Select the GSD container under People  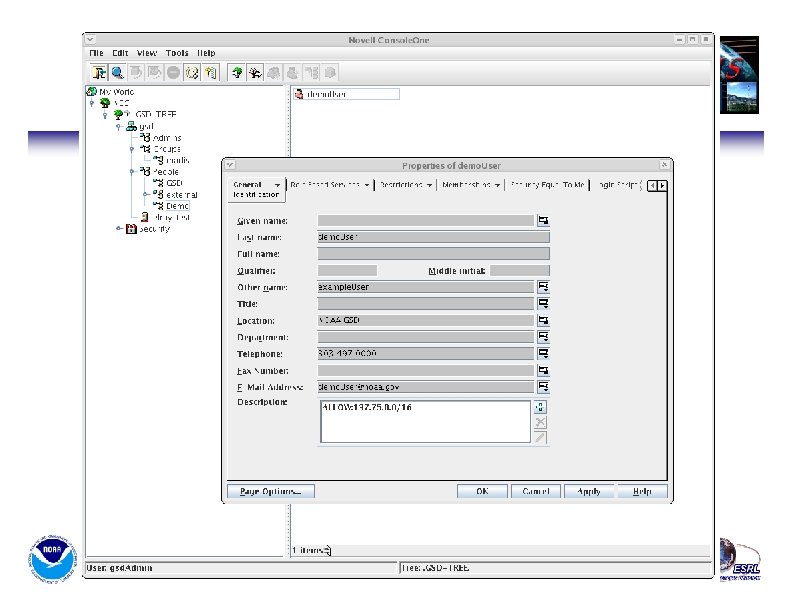point(174,183)
